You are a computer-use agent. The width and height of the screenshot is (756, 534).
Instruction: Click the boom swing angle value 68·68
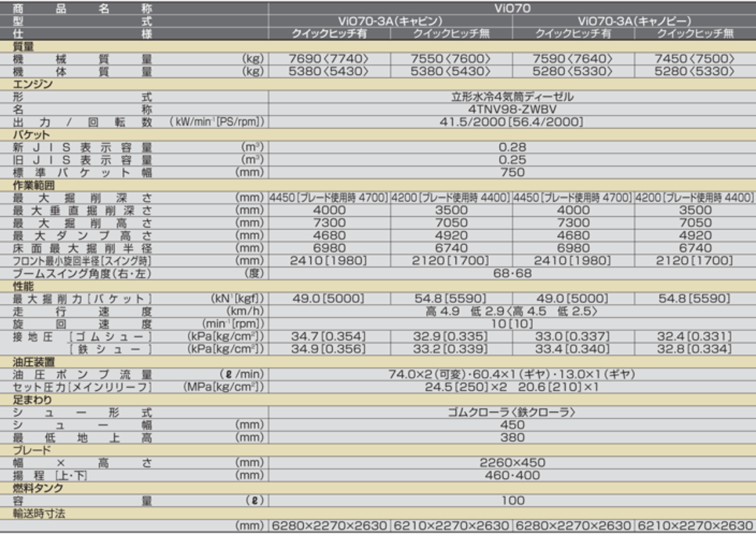512,274
